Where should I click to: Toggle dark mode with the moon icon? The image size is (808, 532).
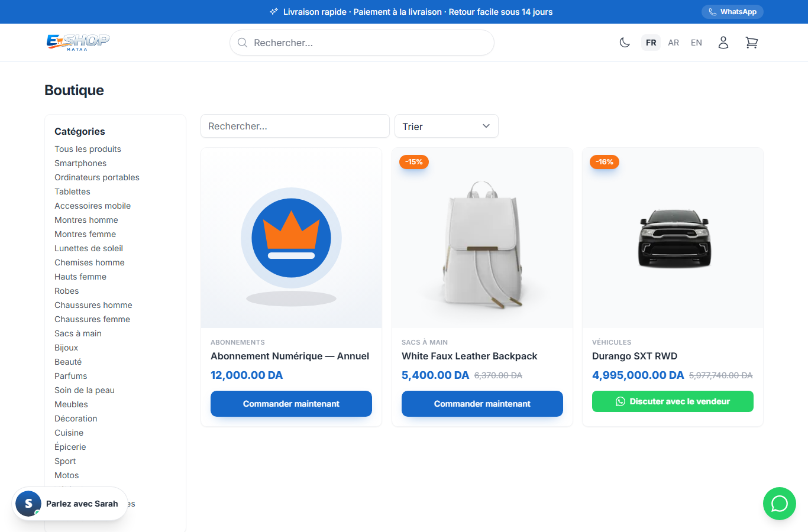[x=625, y=43]
